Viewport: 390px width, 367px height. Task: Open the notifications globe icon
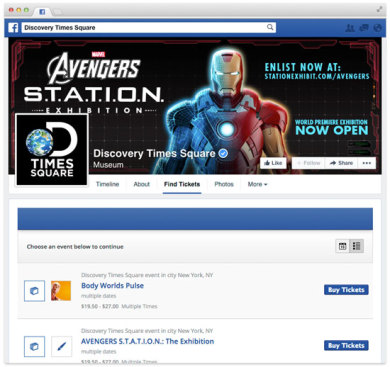(377, 28)
